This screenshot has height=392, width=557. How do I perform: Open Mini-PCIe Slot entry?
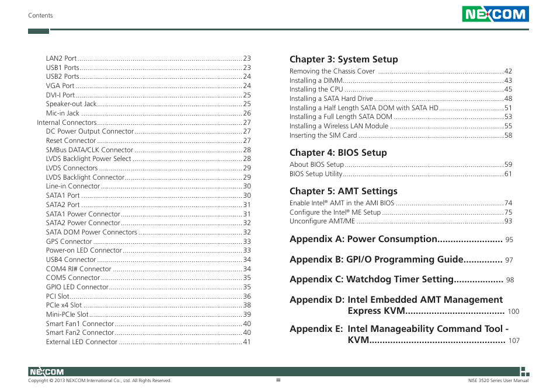click(x=148, y=314)
